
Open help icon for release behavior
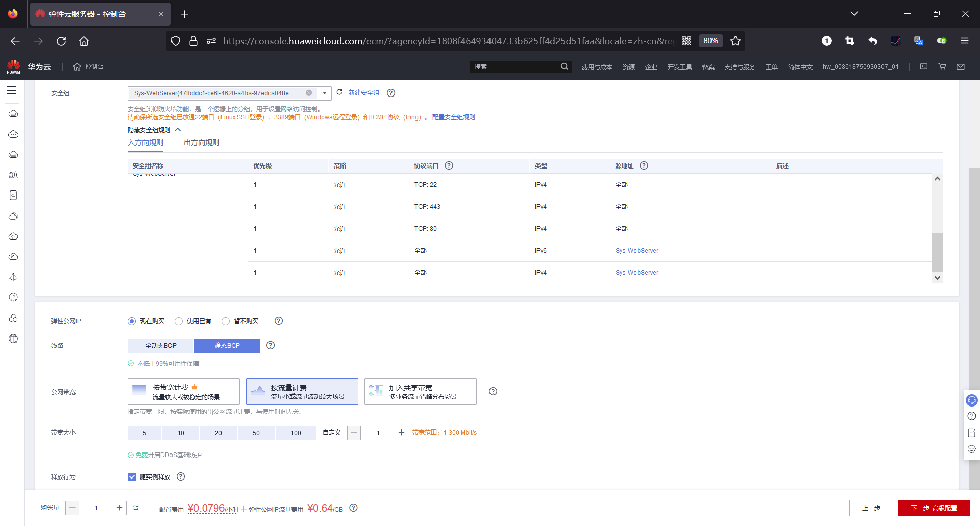tap(181, 476)
